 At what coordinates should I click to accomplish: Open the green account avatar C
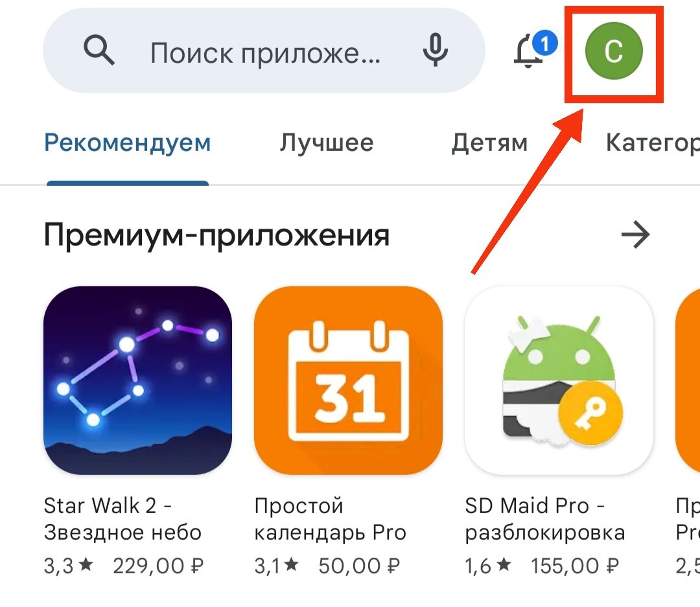pyautogui.click(x=614, y=51)
